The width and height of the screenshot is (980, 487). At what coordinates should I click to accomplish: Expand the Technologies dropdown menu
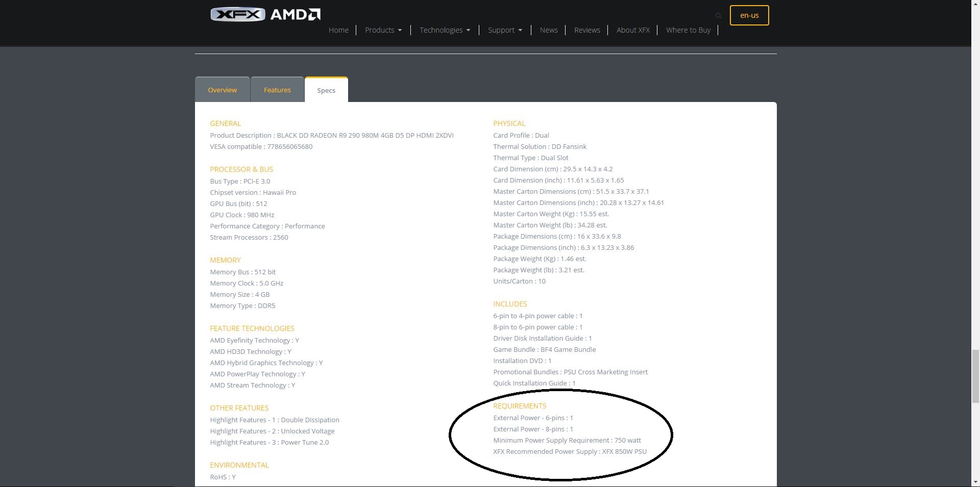tap(445, 30)
